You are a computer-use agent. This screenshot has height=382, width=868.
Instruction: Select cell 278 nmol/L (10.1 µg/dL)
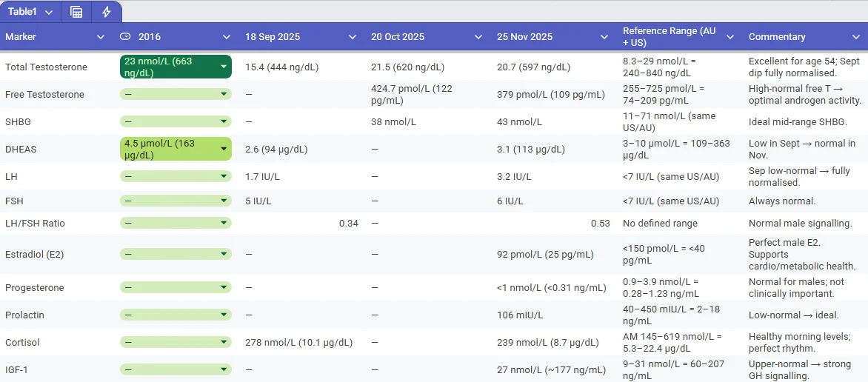click(299, 342)
